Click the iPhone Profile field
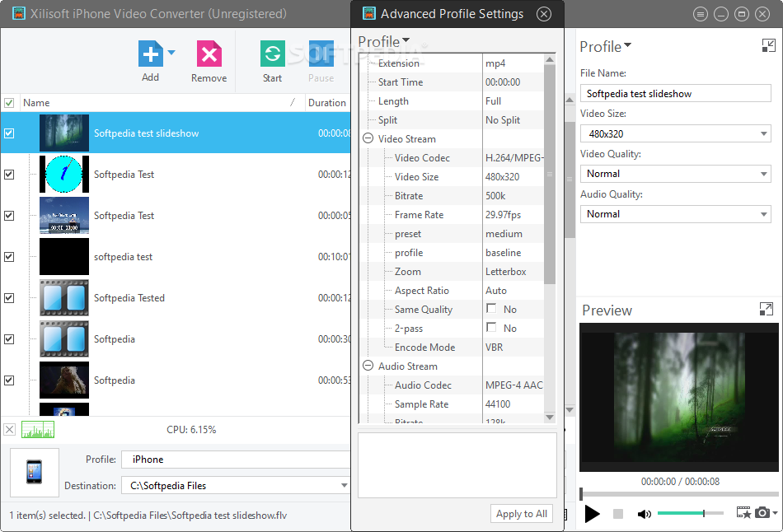783x532 pixels. (237, 460)
